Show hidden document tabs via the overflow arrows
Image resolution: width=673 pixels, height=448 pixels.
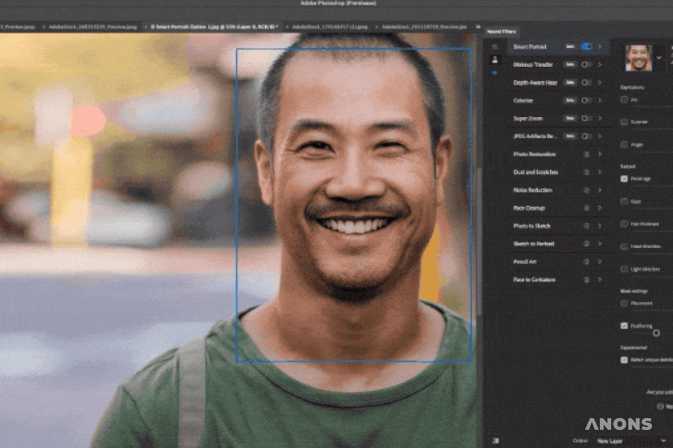[478, 27]
